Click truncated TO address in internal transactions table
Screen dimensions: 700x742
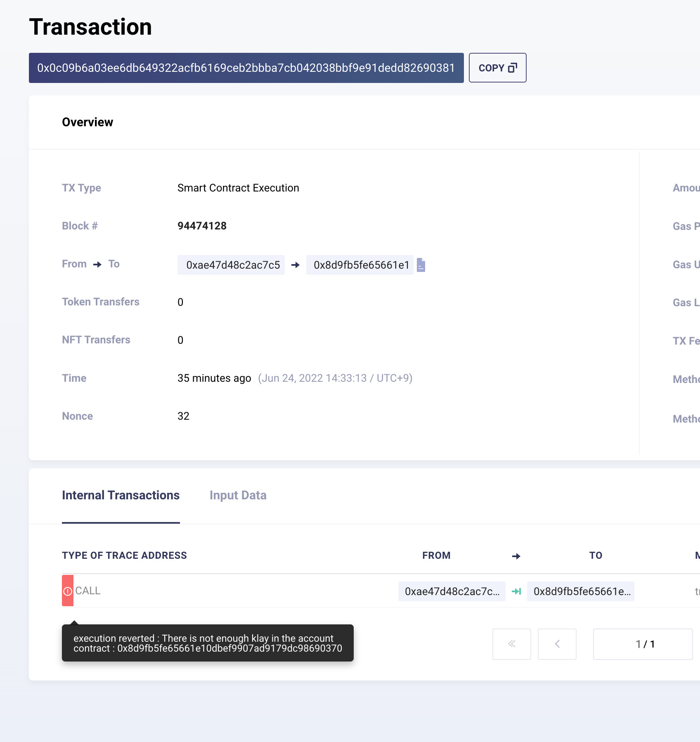[x=580, y=591]
